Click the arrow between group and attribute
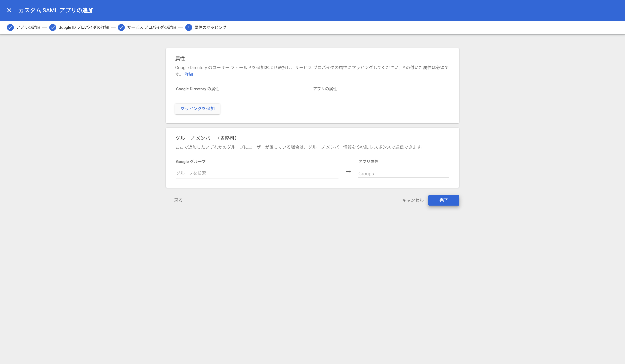The image size is (625, 364). 348,171
